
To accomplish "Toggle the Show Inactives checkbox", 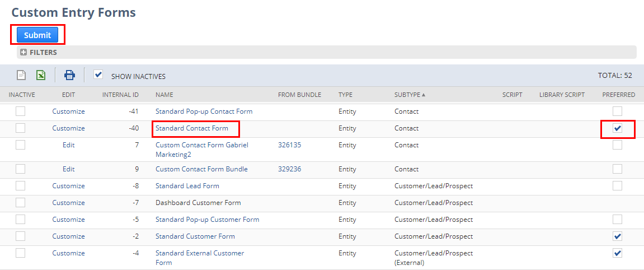I will [98, 75].
